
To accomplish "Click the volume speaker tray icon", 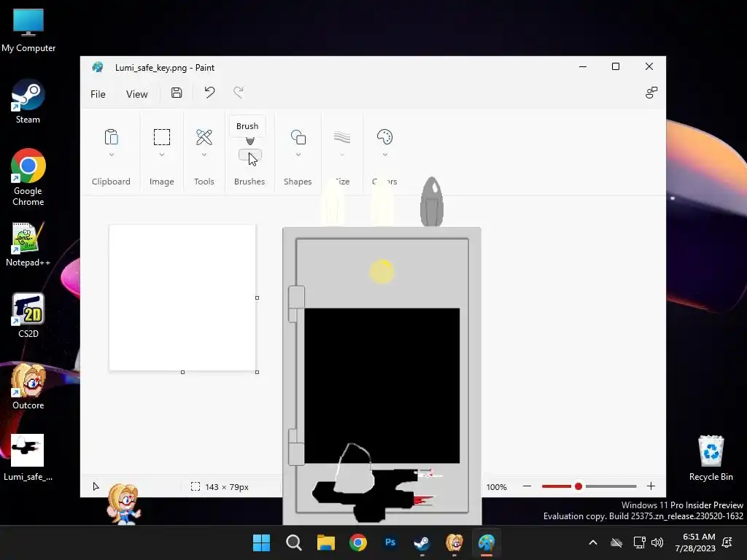I will (657, 542).
